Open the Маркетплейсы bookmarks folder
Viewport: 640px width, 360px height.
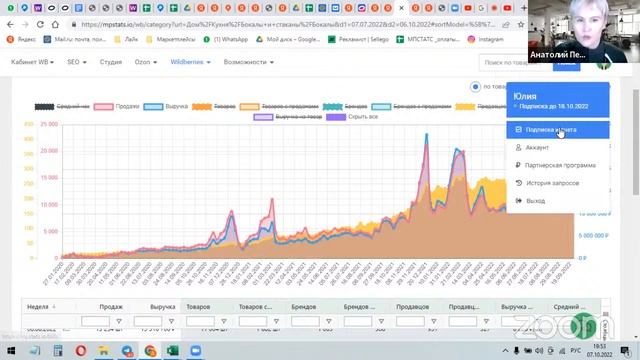(x=171, y=39)
